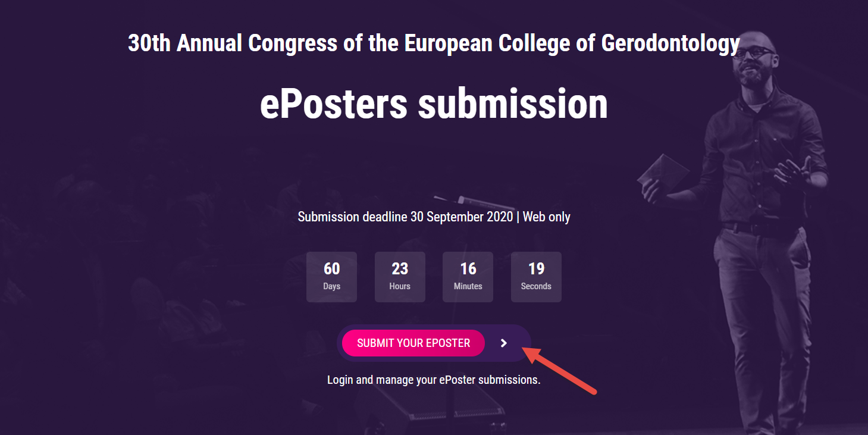This screenshot has height=435, width=868.
Task: Click the Minutes countdown box
Action: tap(468, 277)
